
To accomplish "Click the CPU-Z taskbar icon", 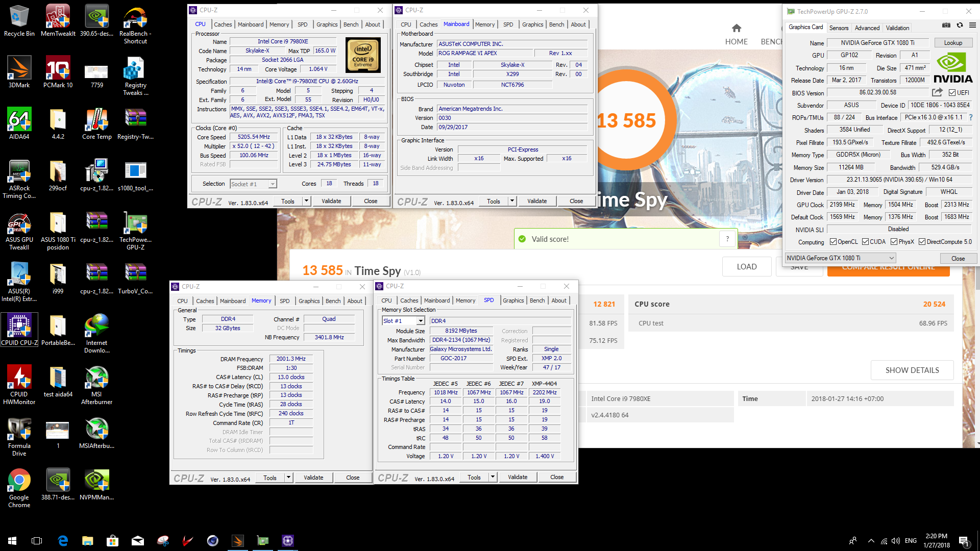I will pos(288,541).
